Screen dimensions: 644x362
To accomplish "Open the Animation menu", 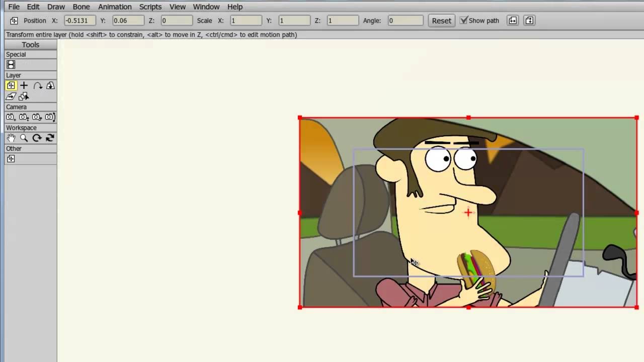I will coord(115,7).
